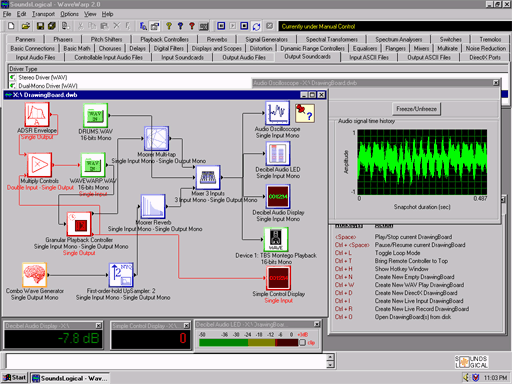Click the First-order-hold UpSampler icon
Screen dimensions: 512x384
[121, 275]
